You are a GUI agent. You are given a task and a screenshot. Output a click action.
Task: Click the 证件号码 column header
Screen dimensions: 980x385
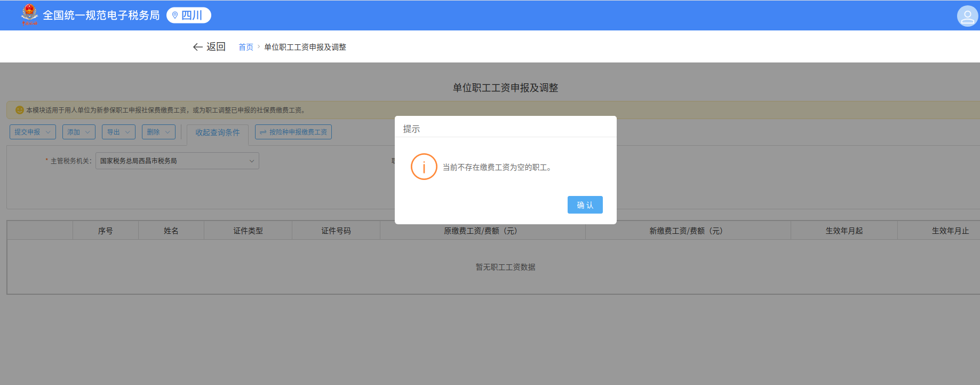click(336, 231)
